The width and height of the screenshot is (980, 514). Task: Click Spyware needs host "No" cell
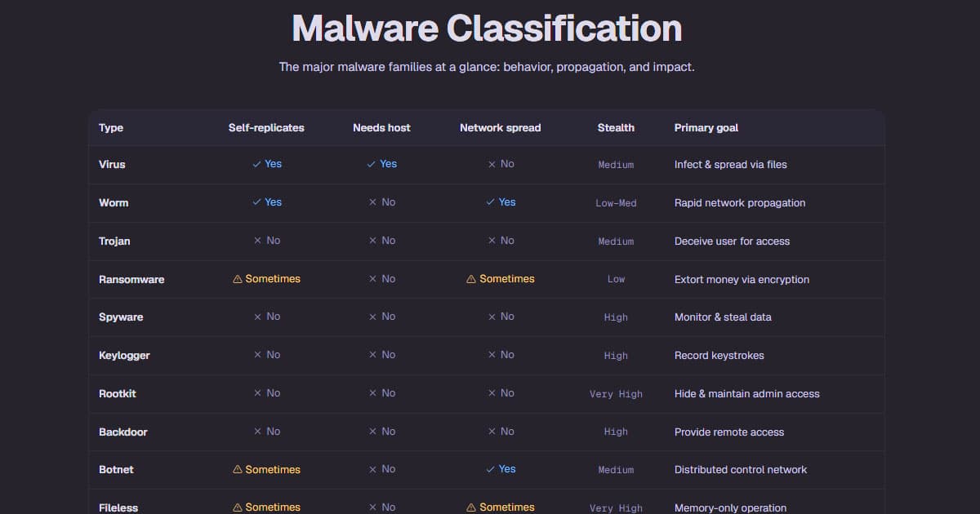(x=381, y=317)
